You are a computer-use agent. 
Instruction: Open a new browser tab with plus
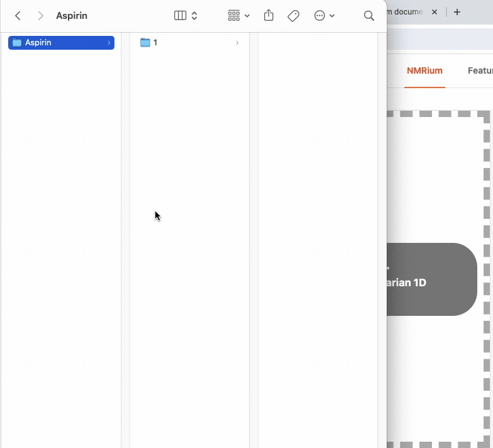(x=457, y=12)
